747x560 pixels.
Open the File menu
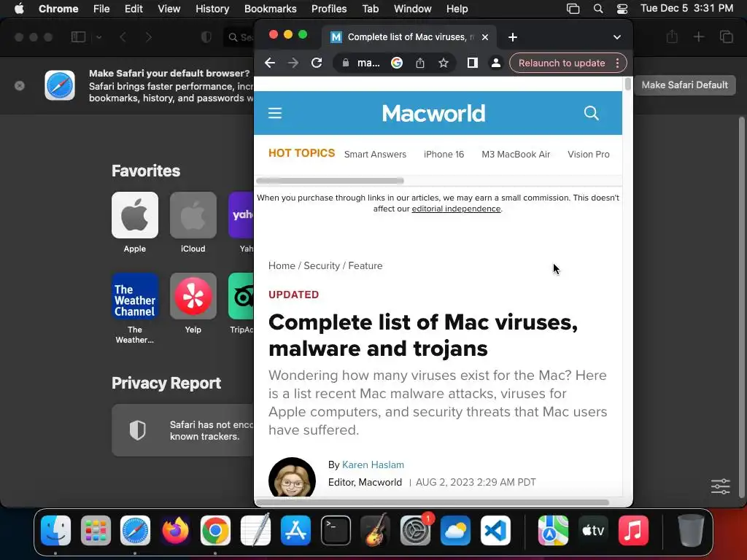101,9
